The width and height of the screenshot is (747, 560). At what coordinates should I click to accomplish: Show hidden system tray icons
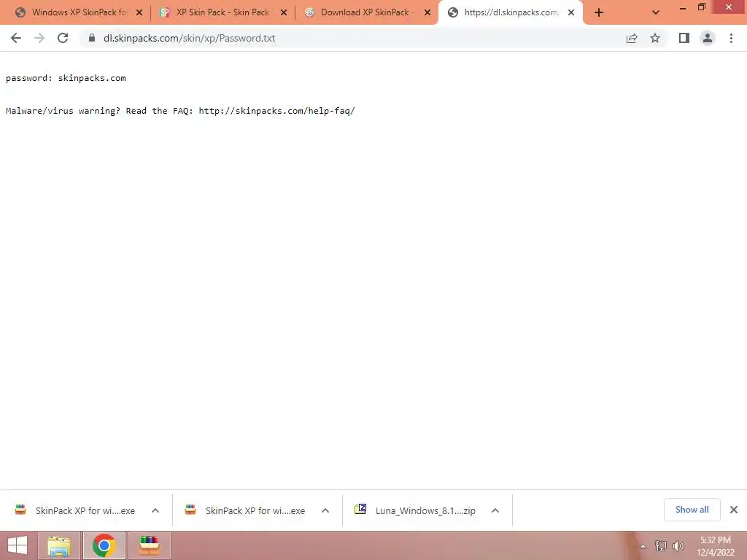pos(643,546)
